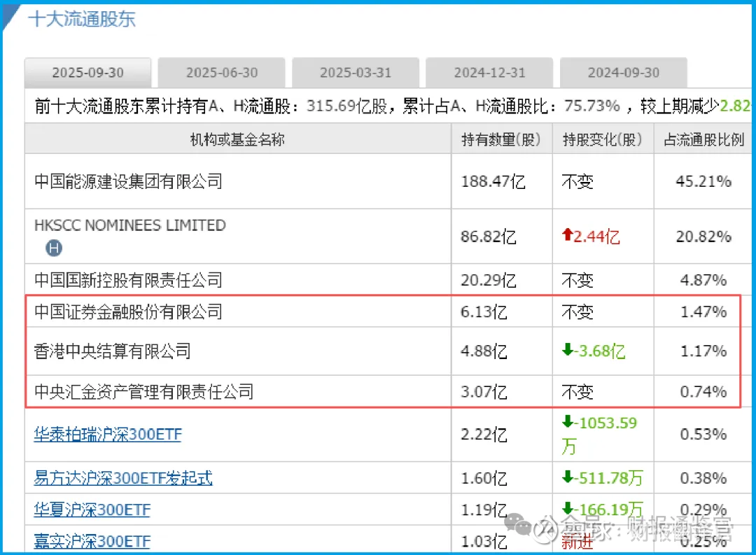
Task: Click the 6.13亿 holding value
Action: 484,312
